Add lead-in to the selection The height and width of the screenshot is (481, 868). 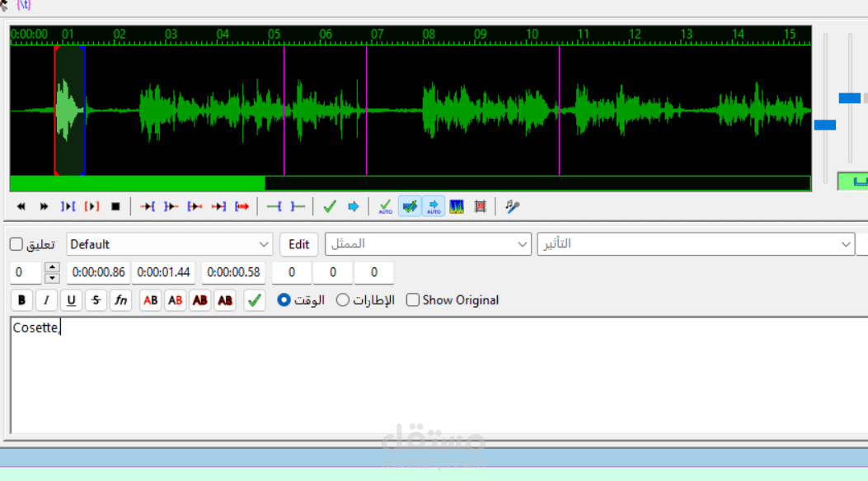tap(274, 207)
